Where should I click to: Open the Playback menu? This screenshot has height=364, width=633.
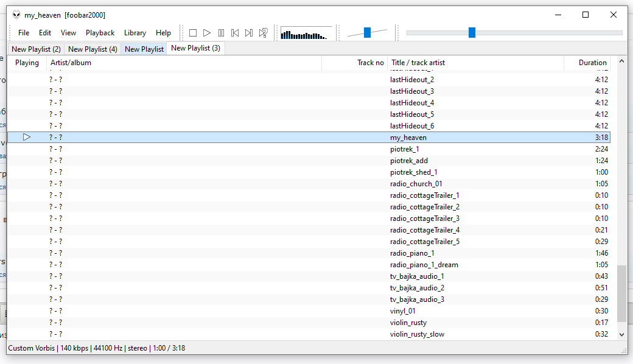(x=100, y=33)
